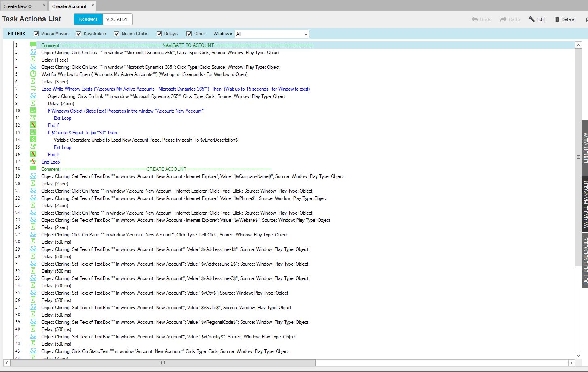The height and width of the screenshot is (372, 588).
Task: Click the loop icon on line 7
Action: pos(33,89)
